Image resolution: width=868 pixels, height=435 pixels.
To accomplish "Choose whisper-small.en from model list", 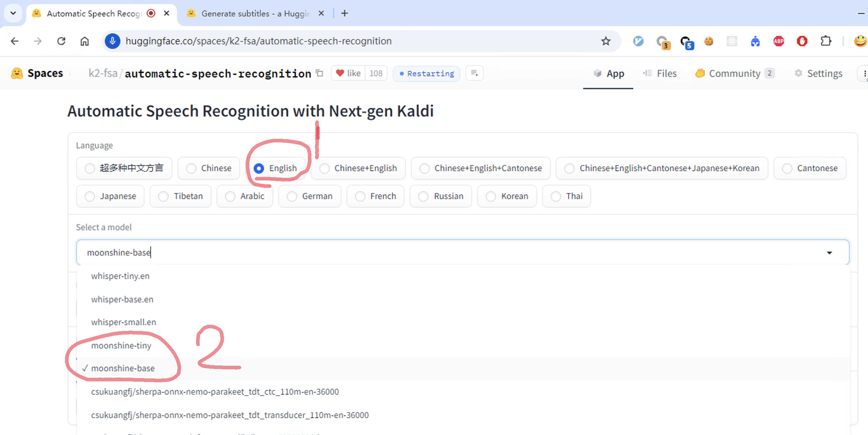I will pos(463,322).
